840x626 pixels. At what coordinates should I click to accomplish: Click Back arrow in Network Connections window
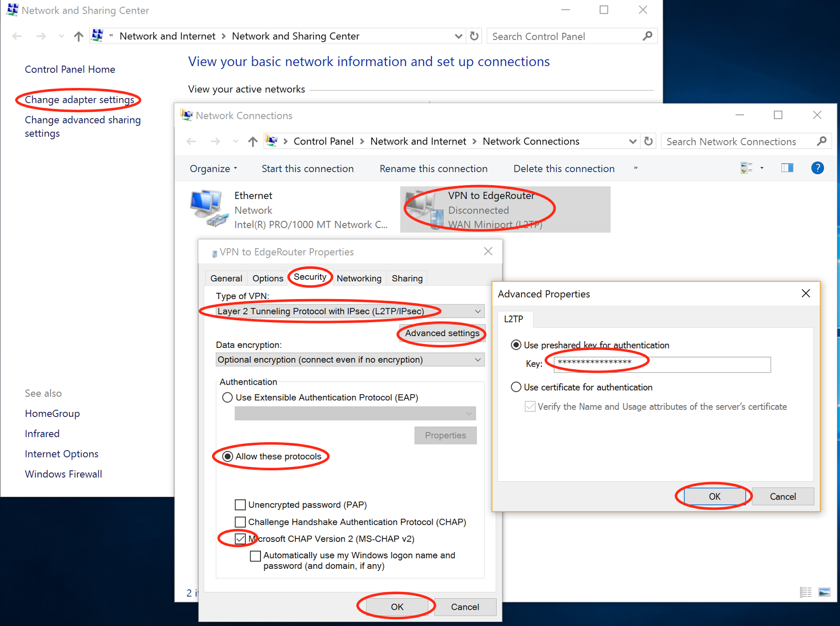pos(192,141)
